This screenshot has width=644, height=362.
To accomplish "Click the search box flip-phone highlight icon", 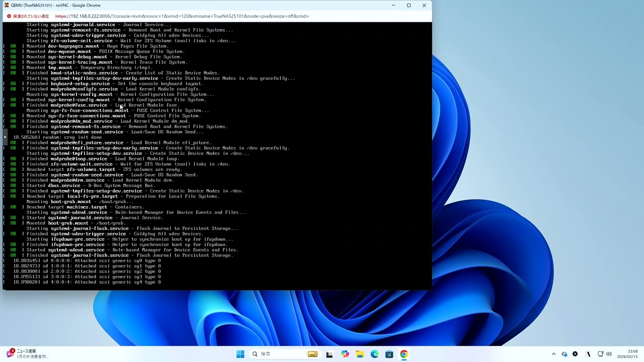I will [312, 354].
